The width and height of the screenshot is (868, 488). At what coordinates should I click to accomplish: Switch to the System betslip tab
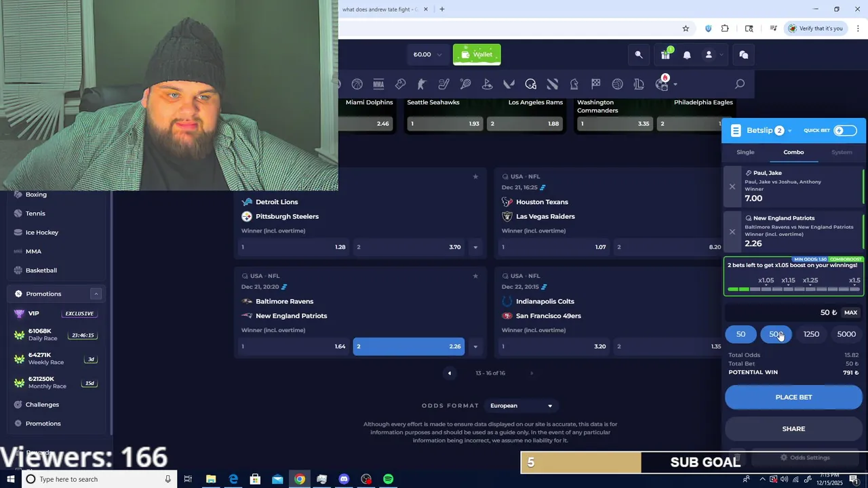pos(842,152)
